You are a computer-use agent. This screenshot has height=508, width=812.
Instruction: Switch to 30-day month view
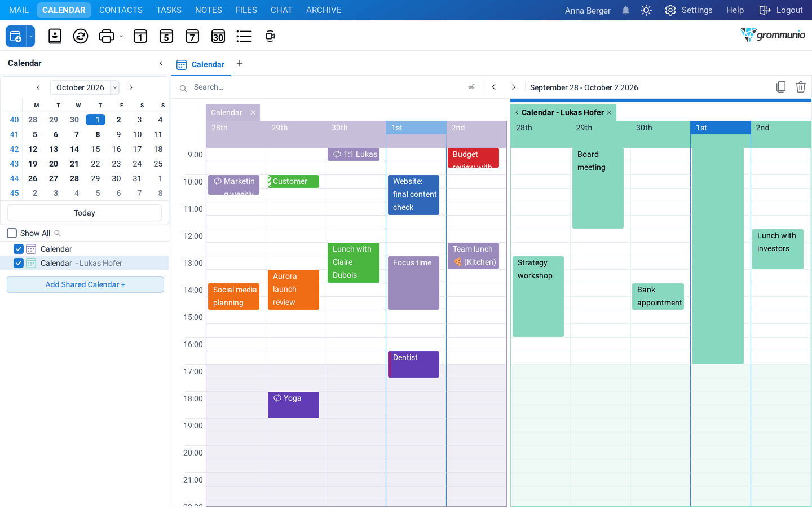coord(218,37)
